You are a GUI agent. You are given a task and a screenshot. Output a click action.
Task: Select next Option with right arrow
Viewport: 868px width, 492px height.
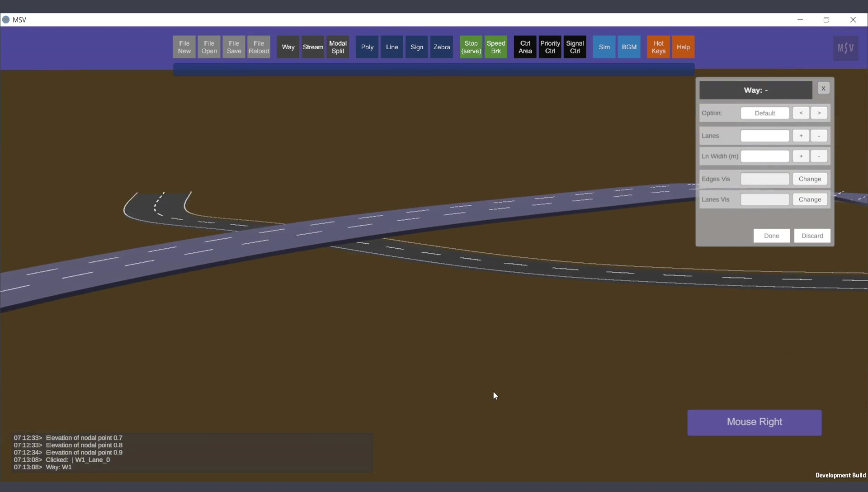pos(819,113)
